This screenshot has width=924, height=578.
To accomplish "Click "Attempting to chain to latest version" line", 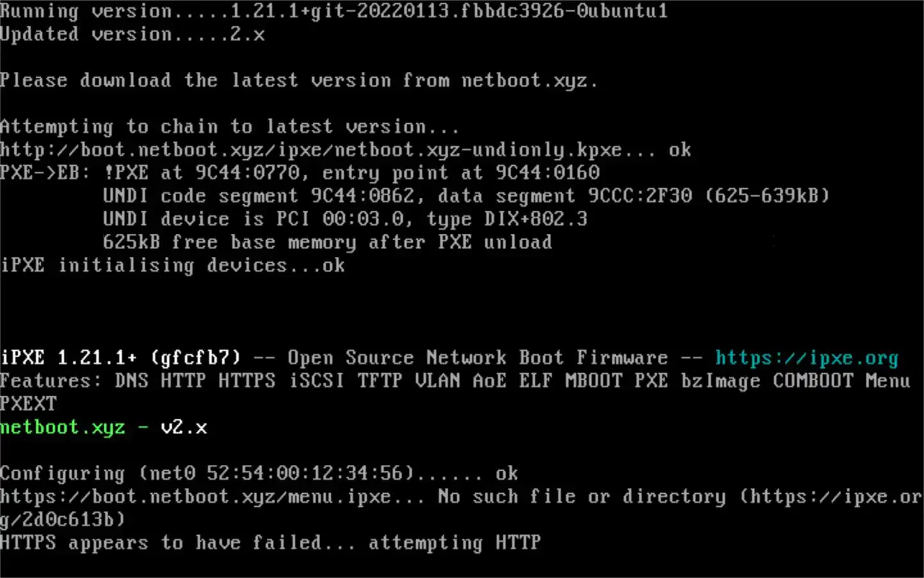I will pos(229,127).
